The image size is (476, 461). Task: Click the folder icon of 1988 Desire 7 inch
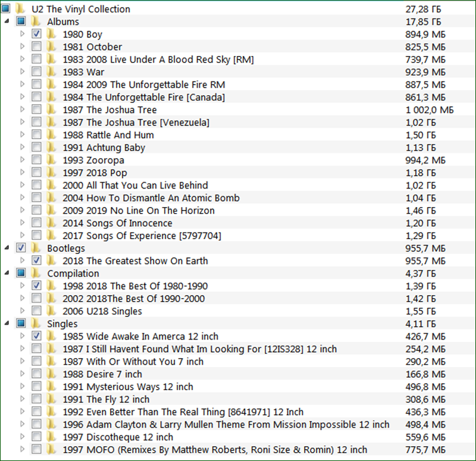tap(51, 374)
